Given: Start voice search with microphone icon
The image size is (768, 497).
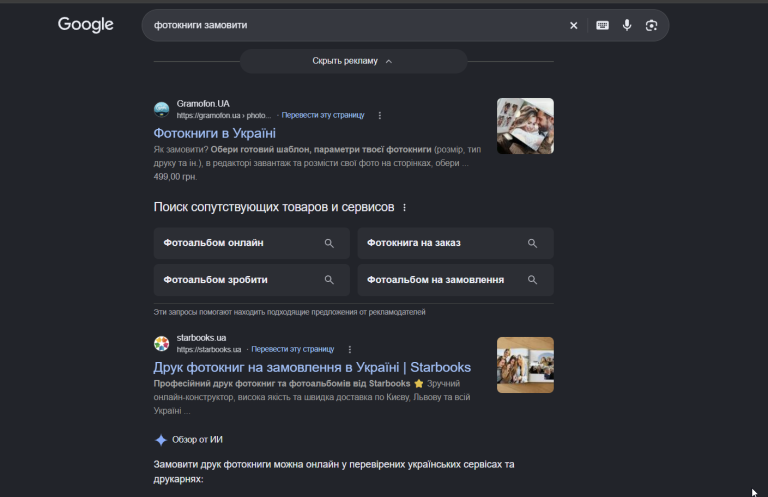Looking at the screenshot, I should click(627, 25).
